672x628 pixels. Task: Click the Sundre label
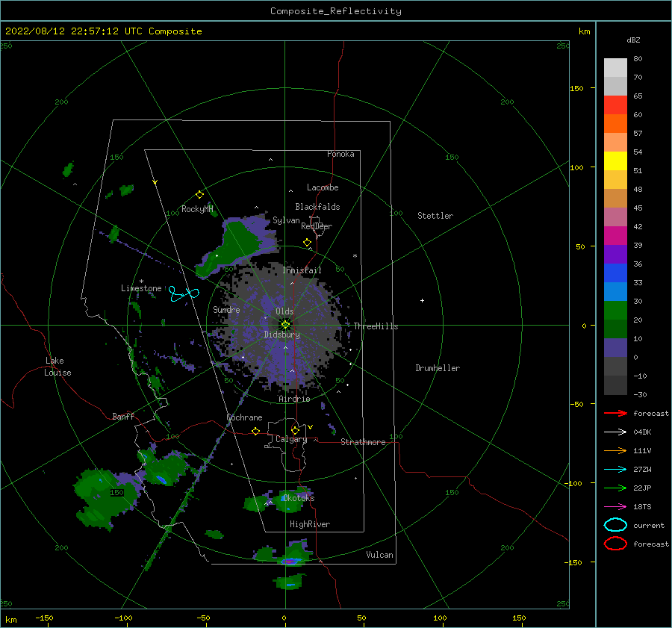(x=226, y=309)
